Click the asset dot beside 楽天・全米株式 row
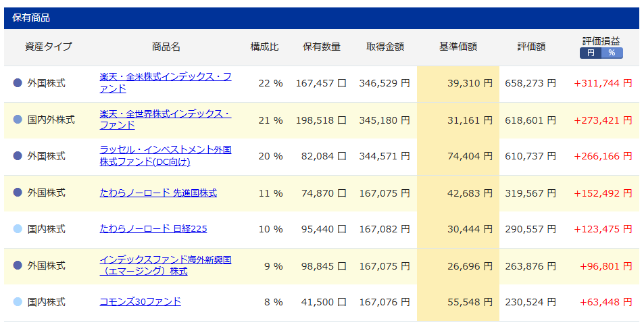The width and height of the screenshot is (644, 327). (18, 83)
